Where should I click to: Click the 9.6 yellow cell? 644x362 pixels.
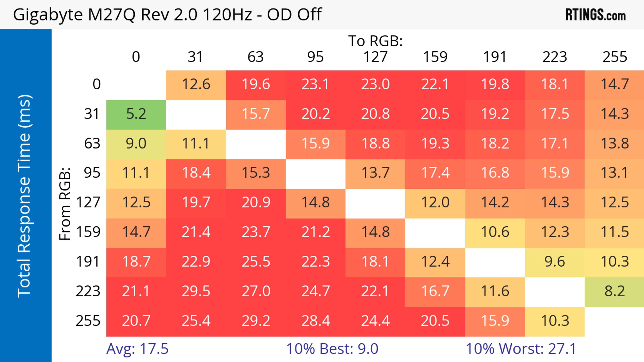(554, 262)
